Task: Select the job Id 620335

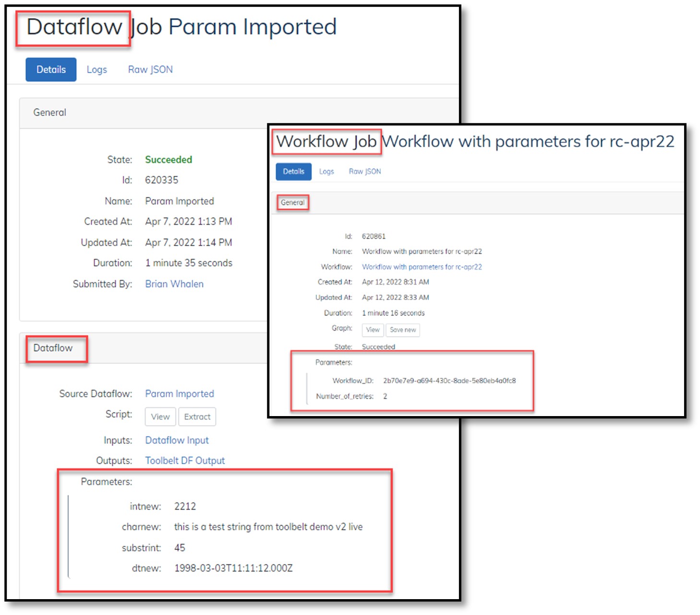Action: click(x=162, y=180)
